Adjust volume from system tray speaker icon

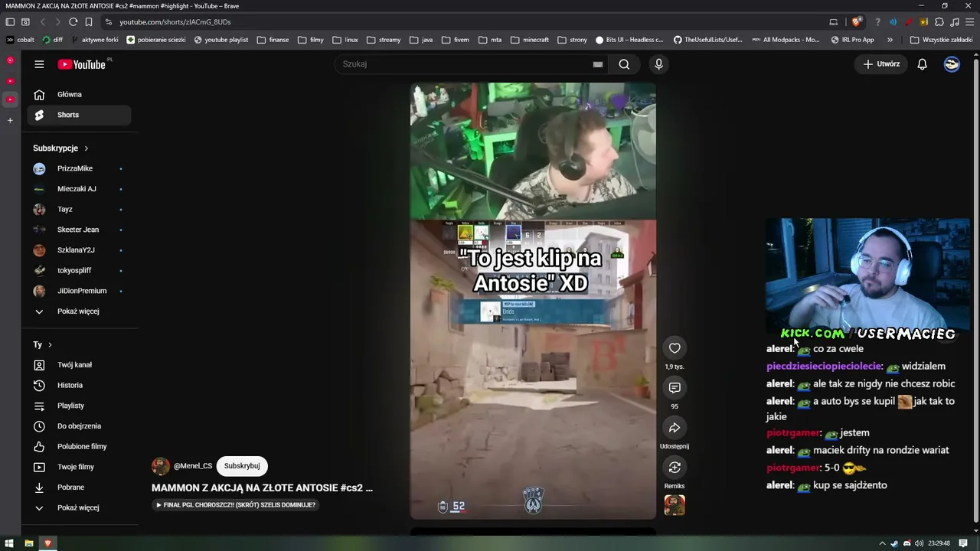tap(919, 543)
